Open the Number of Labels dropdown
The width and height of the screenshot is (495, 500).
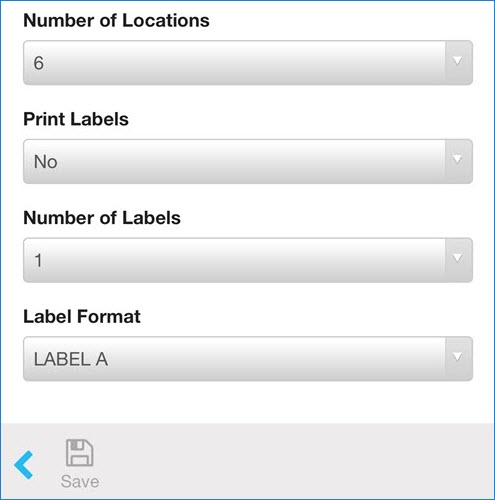pos(248,260)
